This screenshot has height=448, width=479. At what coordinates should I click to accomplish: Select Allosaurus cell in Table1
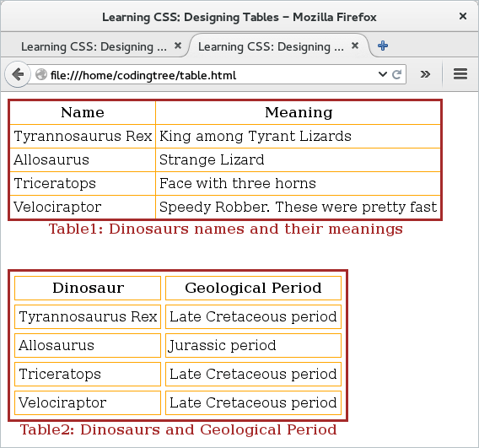tap(83, 159)
